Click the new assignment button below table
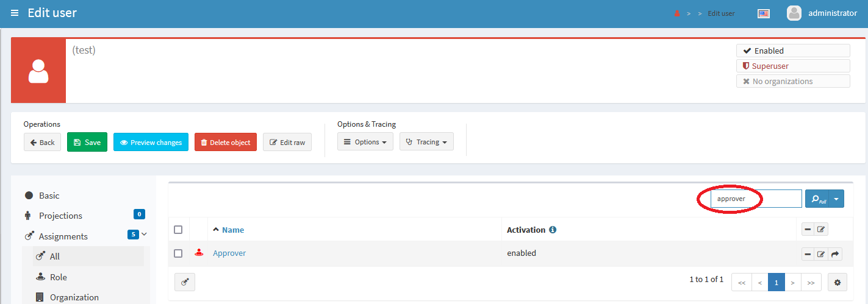 click(x=185, y=282)
